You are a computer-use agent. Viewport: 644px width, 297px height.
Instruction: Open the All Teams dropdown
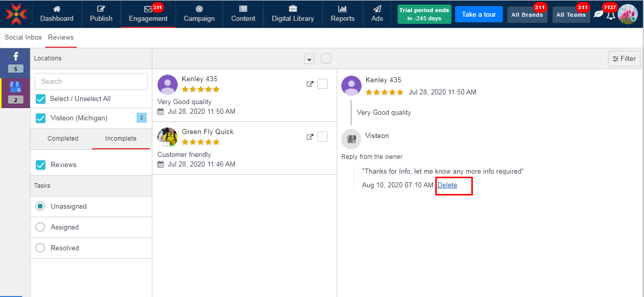tap(571, 15)
